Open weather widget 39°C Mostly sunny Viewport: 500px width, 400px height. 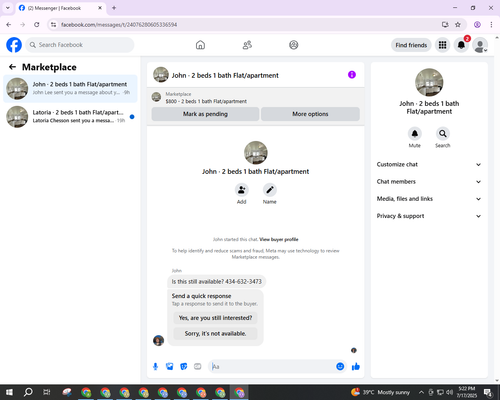point(380,392)
